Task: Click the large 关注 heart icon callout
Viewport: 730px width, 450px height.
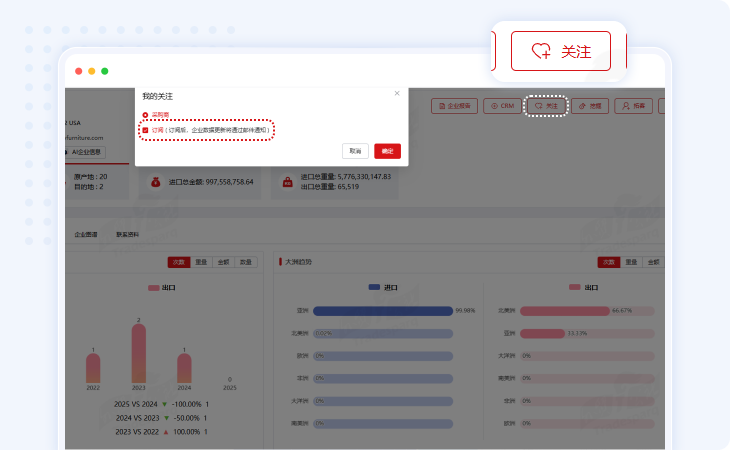Action: pos(560,51)
